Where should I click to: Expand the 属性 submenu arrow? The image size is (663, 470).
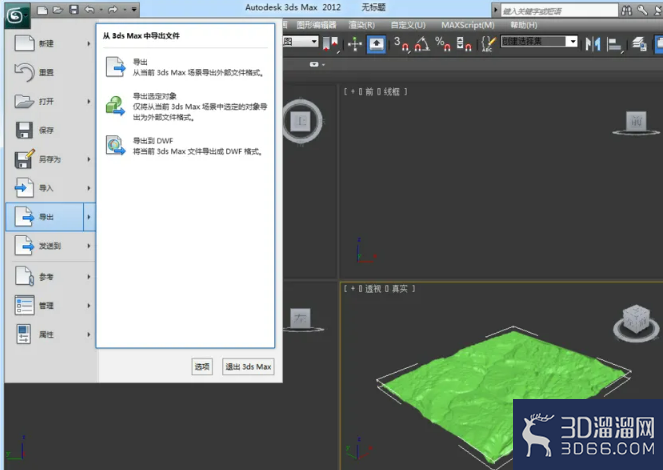click(89, 335)
